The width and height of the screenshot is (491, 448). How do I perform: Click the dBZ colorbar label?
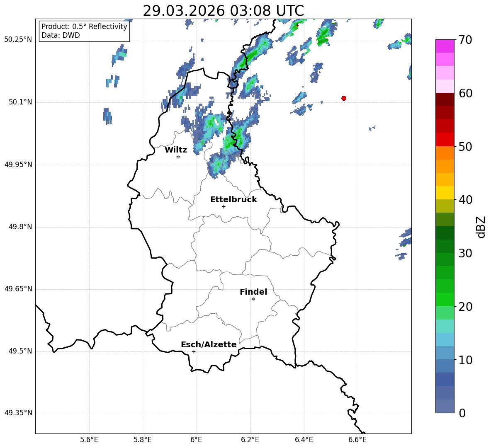(481, 227)
